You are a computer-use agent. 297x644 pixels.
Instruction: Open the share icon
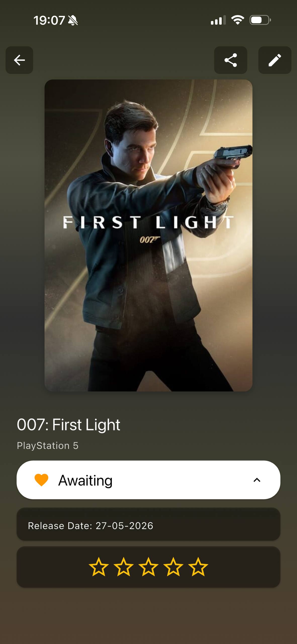[x=231, y=60]
